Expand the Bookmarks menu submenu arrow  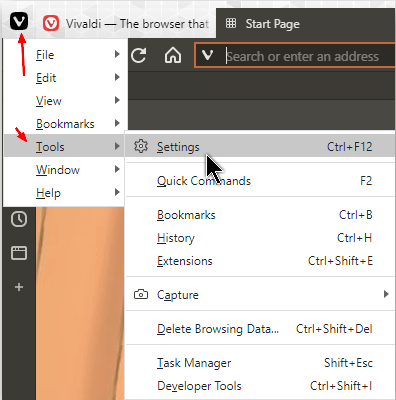(117, 123)
